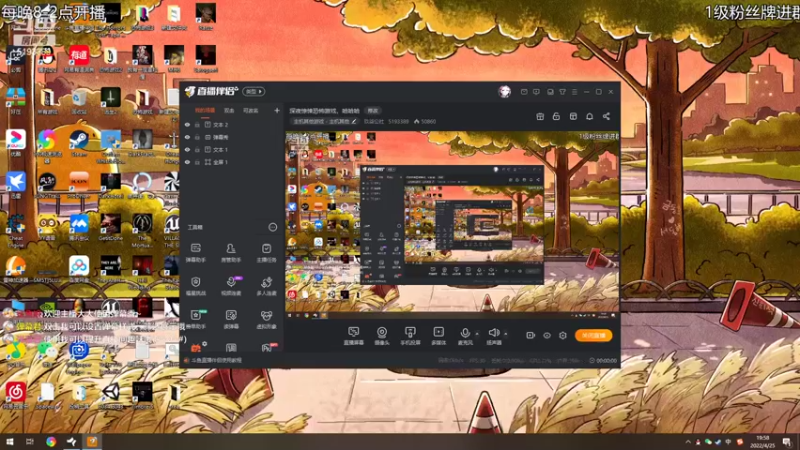This screenshot has height=450, width=800.
Task: Toggle lock on 文本 1 source
Action: (x=197, y=149)
